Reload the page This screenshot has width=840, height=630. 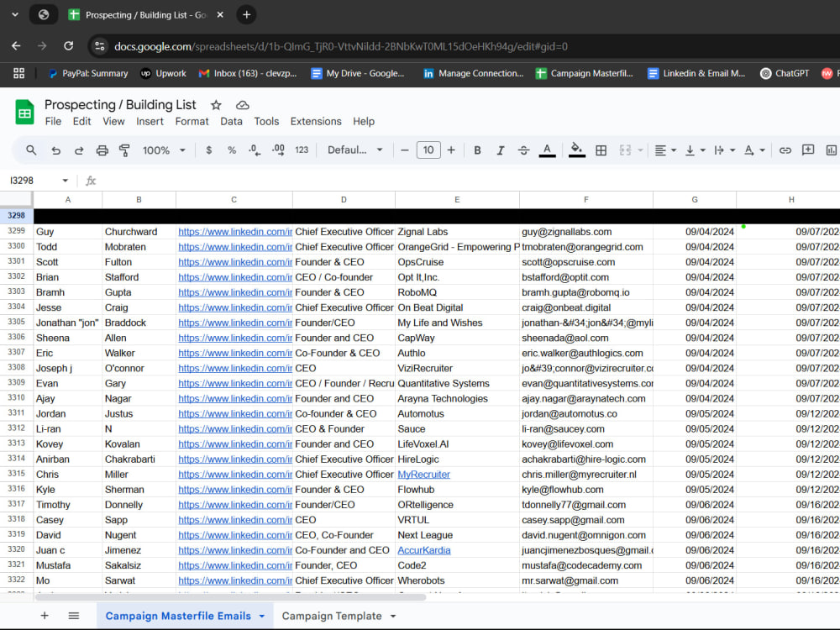tap(69, 46)
